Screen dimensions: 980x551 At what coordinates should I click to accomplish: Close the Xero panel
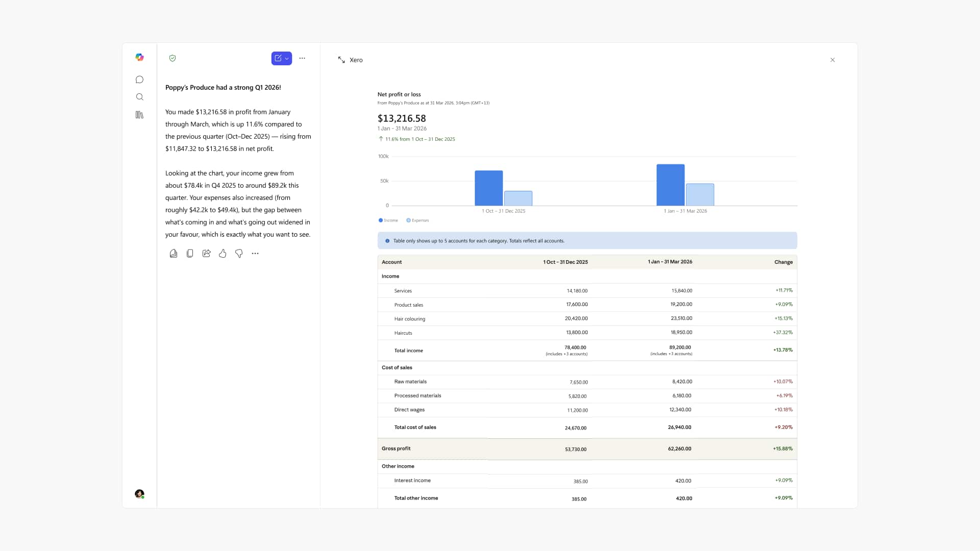832,60
